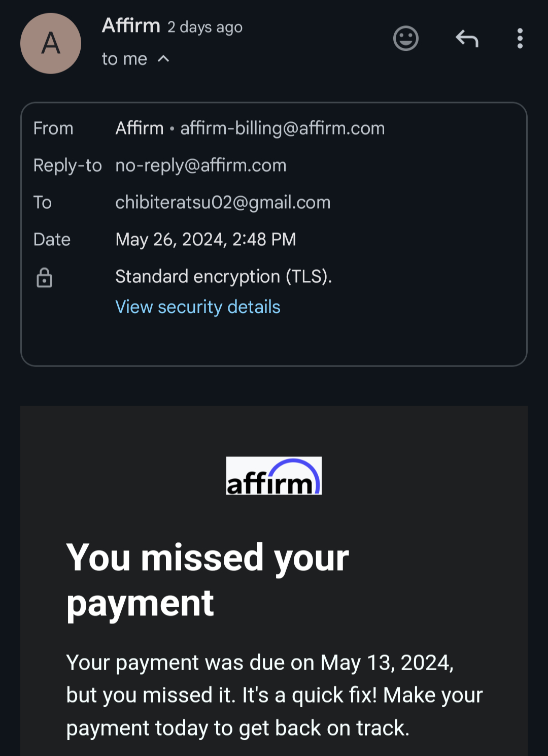Image resolution: width=548 pixels, height=756 pixels.
Task: Open the three-dot more options menu
Action: tap(520, 39)
